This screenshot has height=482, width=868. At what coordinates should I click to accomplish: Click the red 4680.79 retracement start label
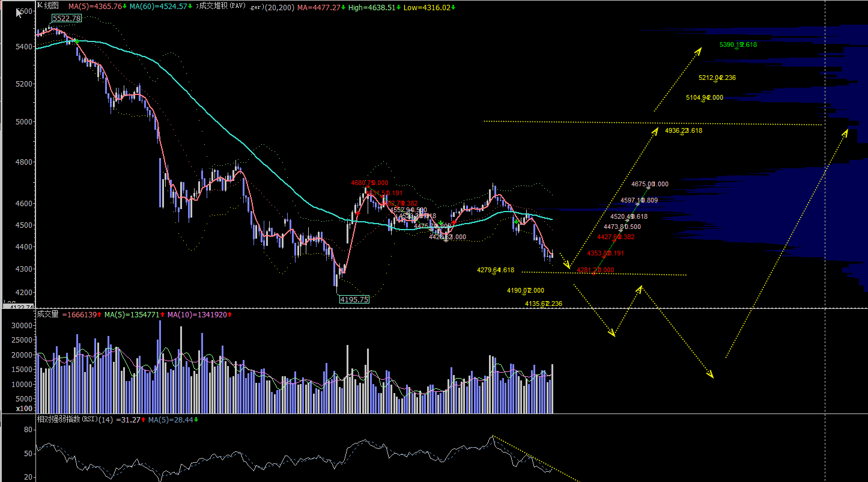point(370,183)
